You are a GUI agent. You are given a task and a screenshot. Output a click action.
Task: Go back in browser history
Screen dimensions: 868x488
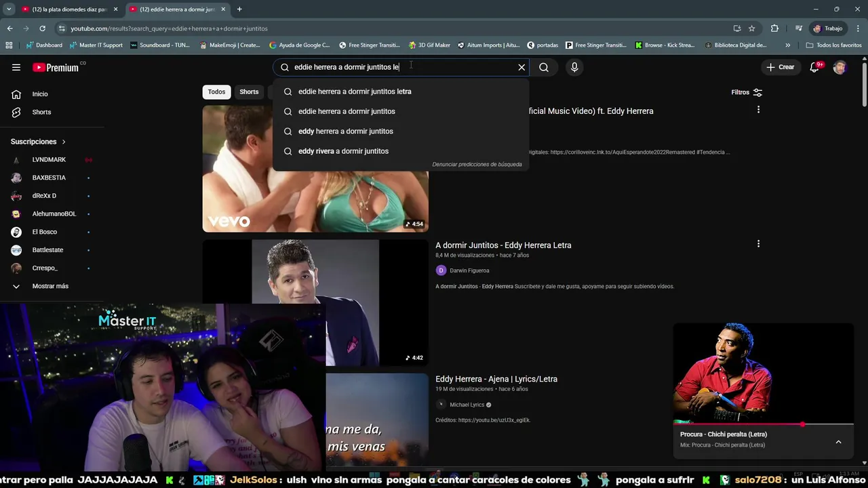(9, 28)
